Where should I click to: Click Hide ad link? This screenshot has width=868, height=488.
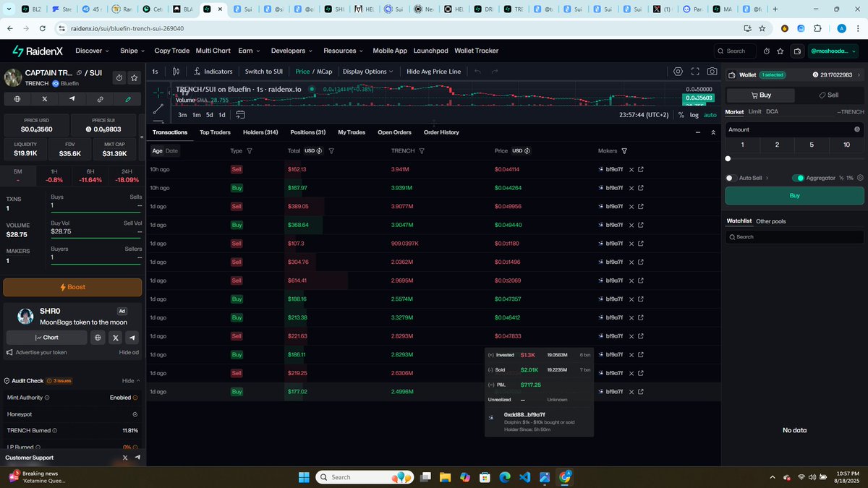(x=129, y=352)
